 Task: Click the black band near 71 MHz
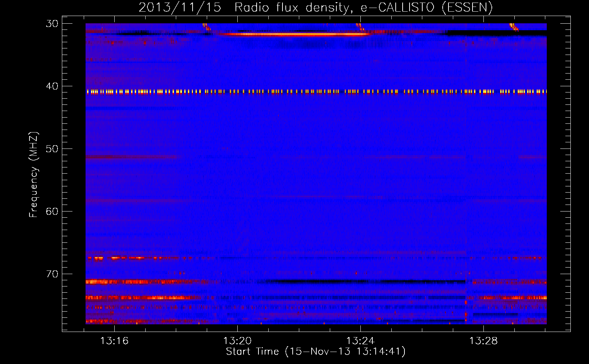pos(364,281)
